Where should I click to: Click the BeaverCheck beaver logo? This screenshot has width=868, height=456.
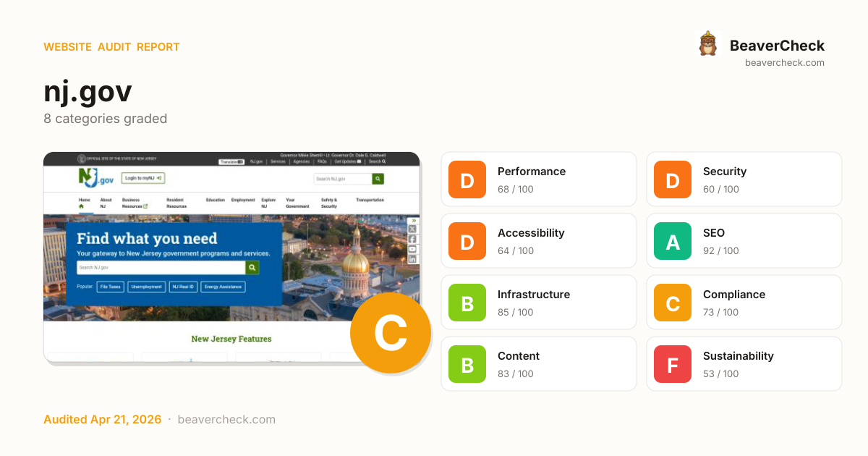pos(707,44)
